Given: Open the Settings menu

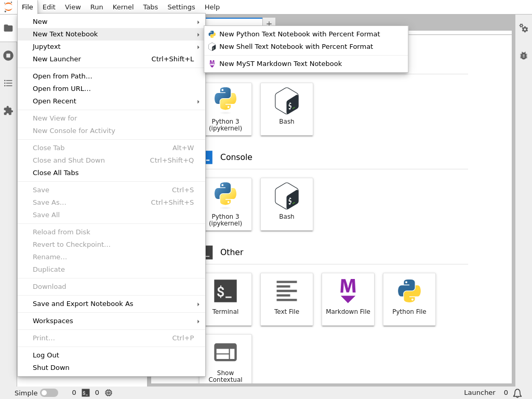Looking at the screenshot, I should (181, 7).
